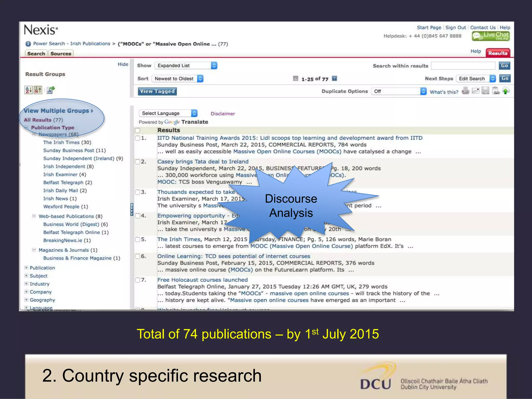Click Go next to Search within results

click(504, 66)
